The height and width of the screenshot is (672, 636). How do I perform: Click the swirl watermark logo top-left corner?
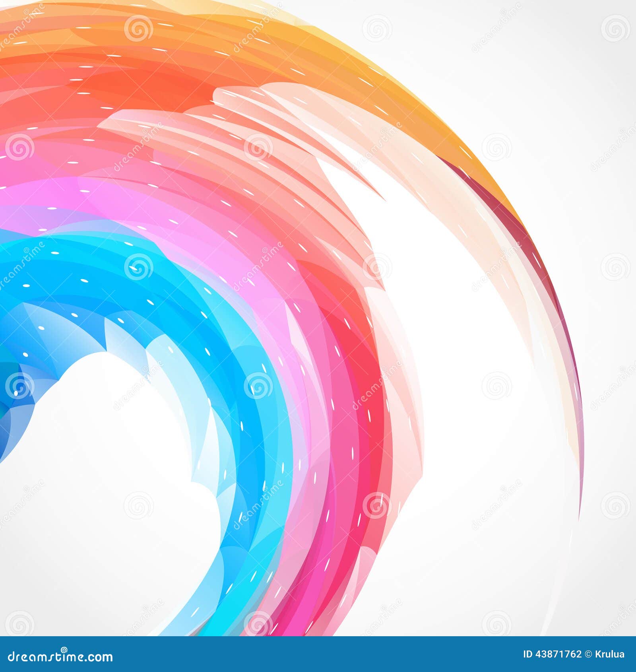(27, 12)
